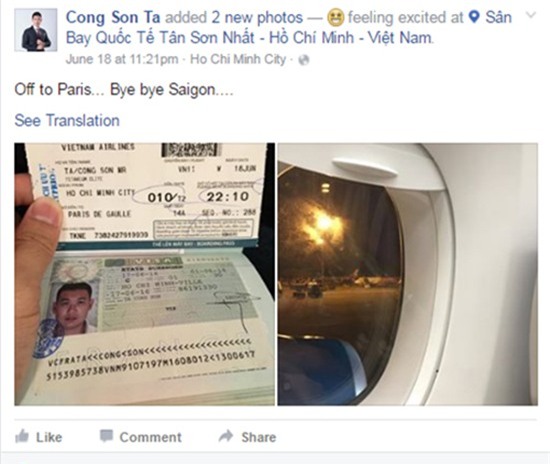Screen dimensions: 550x464
Task: Open the boarding pass and passport photo
Action: pyautogui.click(x=145, y=274)
